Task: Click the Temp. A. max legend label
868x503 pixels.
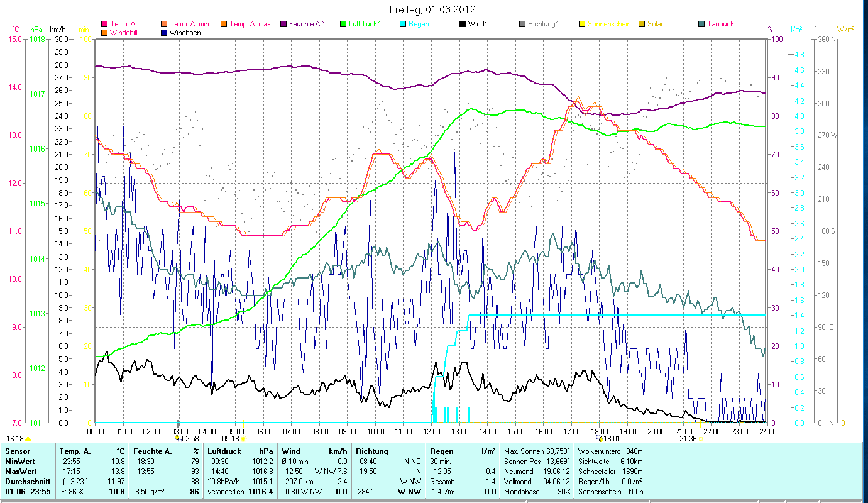Action: [250, 24]
